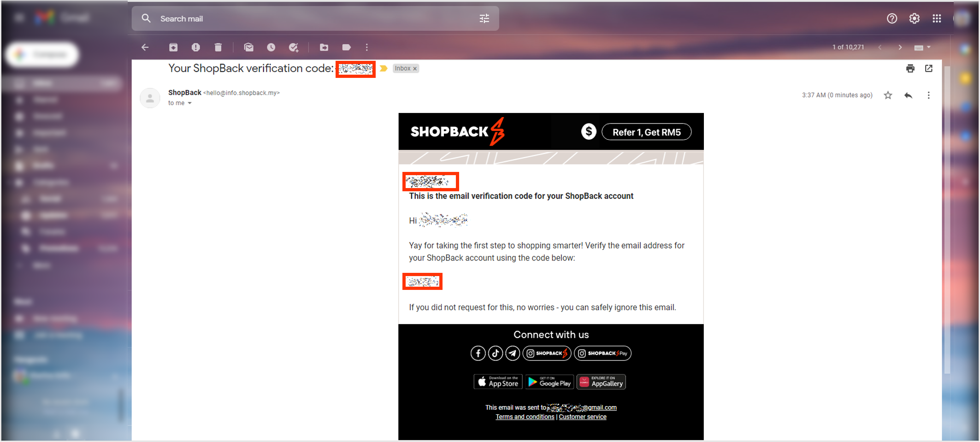
Task: Reply to the ShopBack message
Action: click(909, 95)
